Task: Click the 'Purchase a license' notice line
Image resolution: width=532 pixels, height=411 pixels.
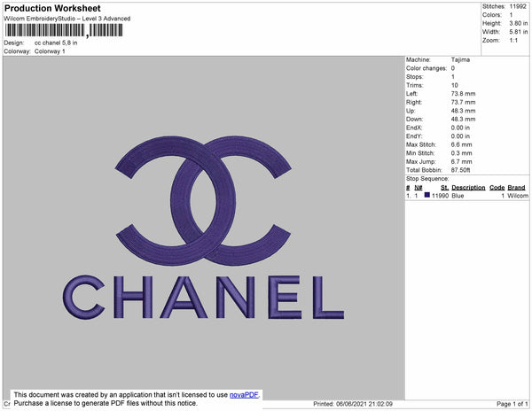Action: click(106, 403)
